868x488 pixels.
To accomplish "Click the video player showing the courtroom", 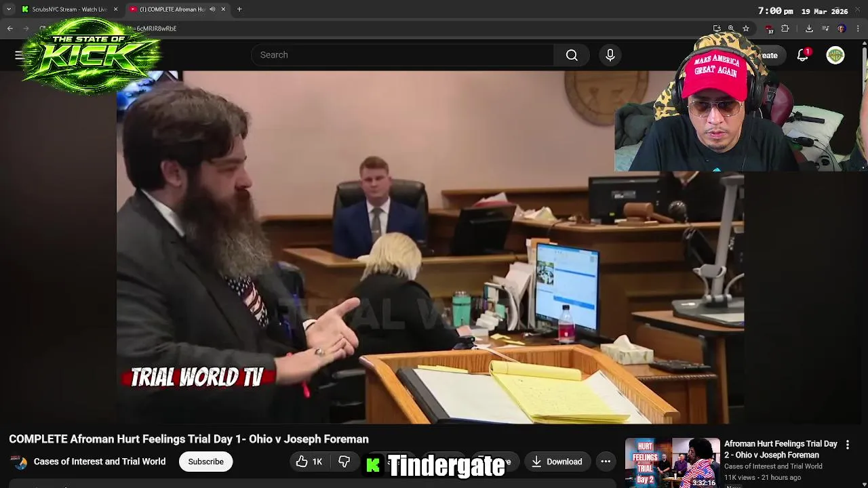I will point(430,247).
